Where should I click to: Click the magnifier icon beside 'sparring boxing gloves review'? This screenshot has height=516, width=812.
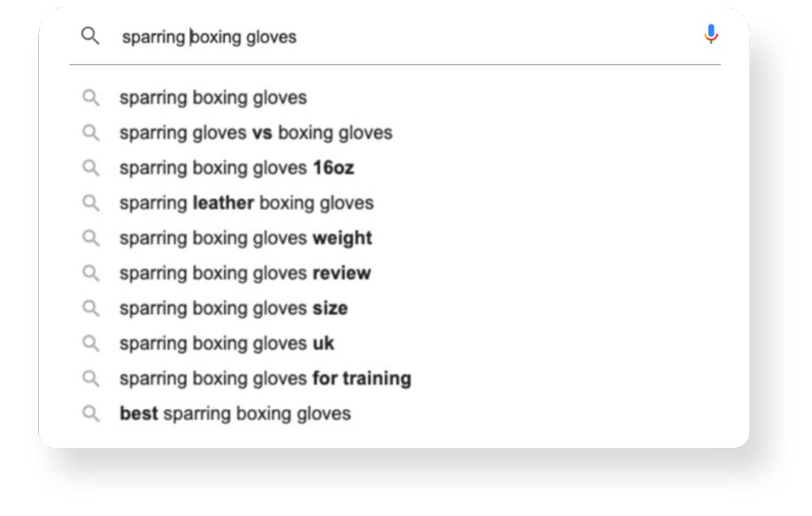click(x=91, y=273)
